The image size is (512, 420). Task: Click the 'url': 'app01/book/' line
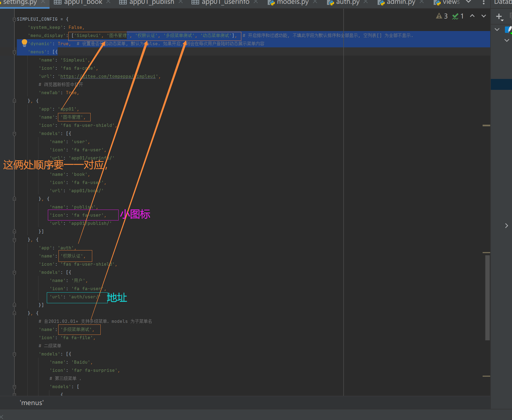coord(76,191)
